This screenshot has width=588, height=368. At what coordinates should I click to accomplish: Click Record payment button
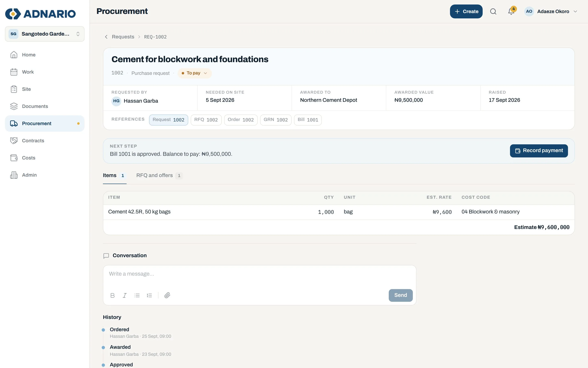pyautogui.click(x=539, y=151)
